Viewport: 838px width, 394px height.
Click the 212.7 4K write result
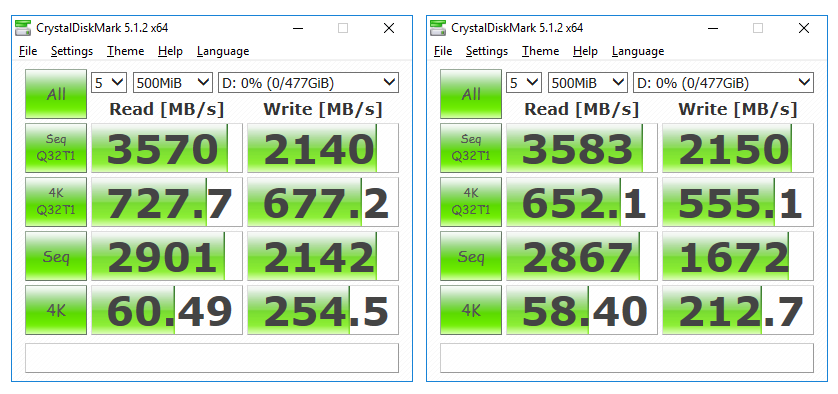[x=738, y=310]
